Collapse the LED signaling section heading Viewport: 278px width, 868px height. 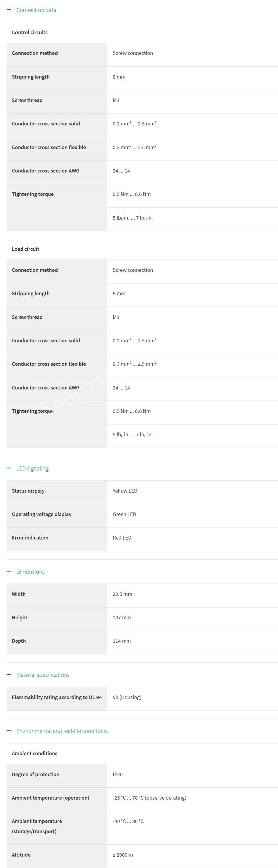(32, 468)
